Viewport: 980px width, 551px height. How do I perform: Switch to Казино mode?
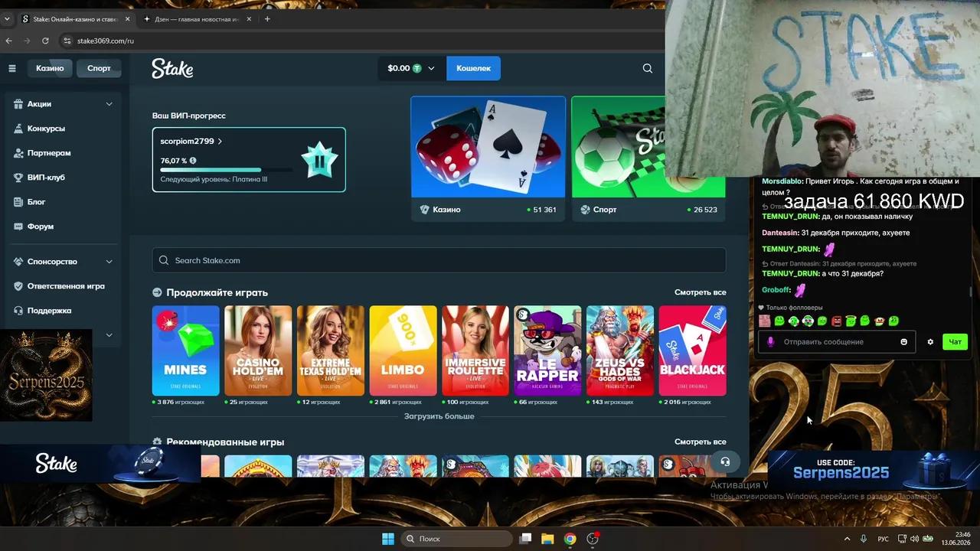50,68
